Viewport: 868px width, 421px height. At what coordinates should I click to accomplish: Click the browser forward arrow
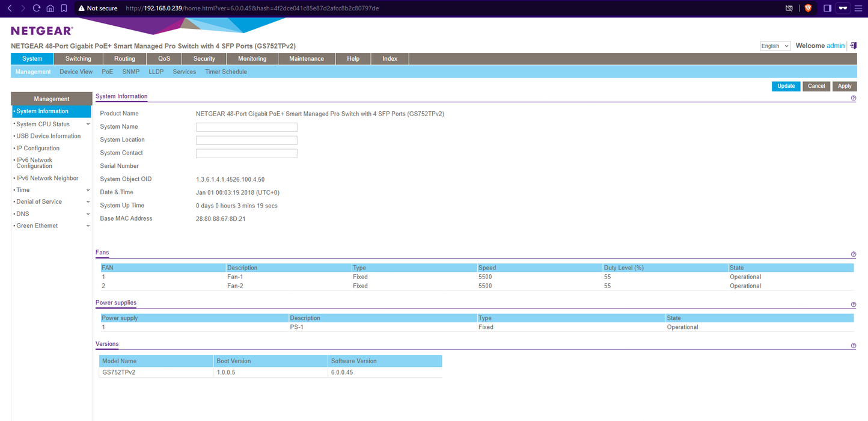(23, 8)
